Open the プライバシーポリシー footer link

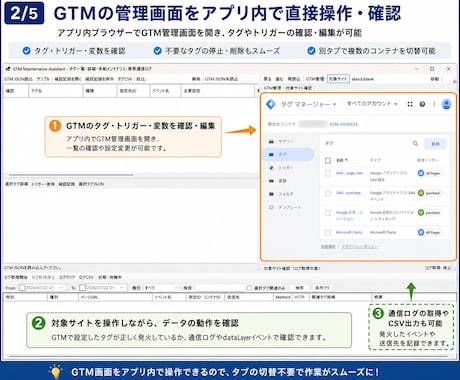click(x=360, y=247)
